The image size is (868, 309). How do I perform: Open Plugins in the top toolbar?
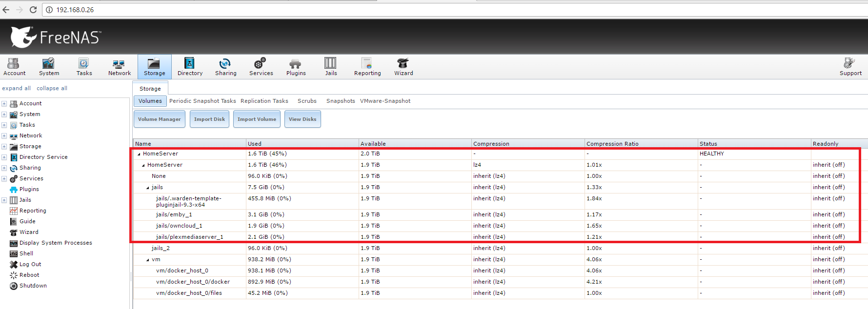point(296,67)
